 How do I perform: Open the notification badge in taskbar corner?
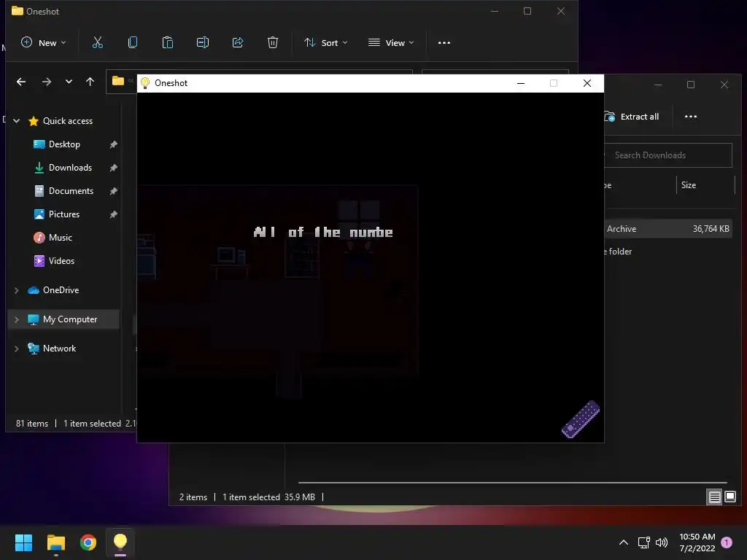pyautogui.click(x=727, y=542)
